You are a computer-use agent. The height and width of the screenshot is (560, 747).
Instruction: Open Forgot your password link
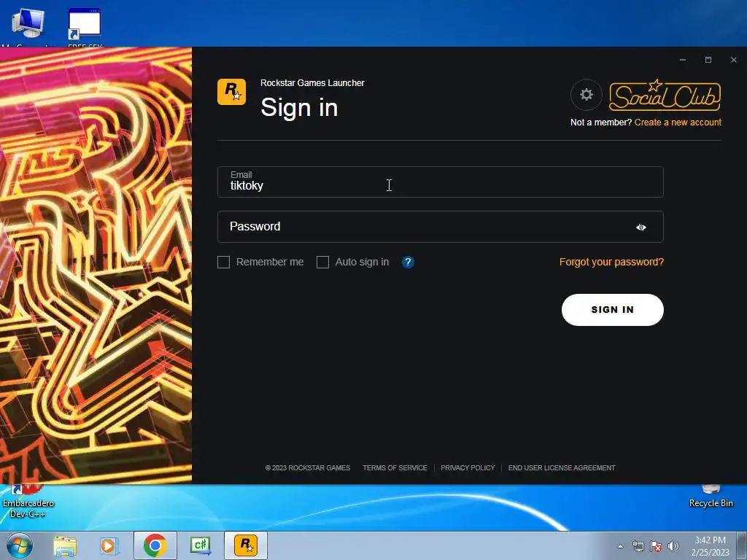611,262
